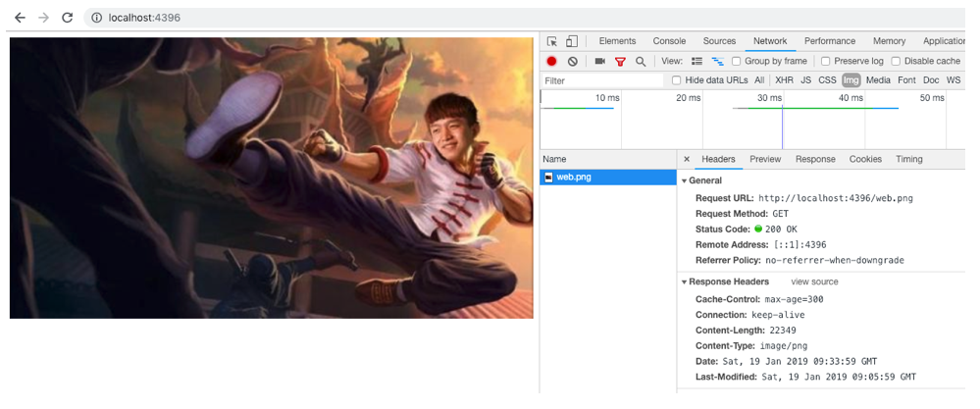Clear the network log with the block icon
This screenshot has height=409, width=980.
click(573, 61)
